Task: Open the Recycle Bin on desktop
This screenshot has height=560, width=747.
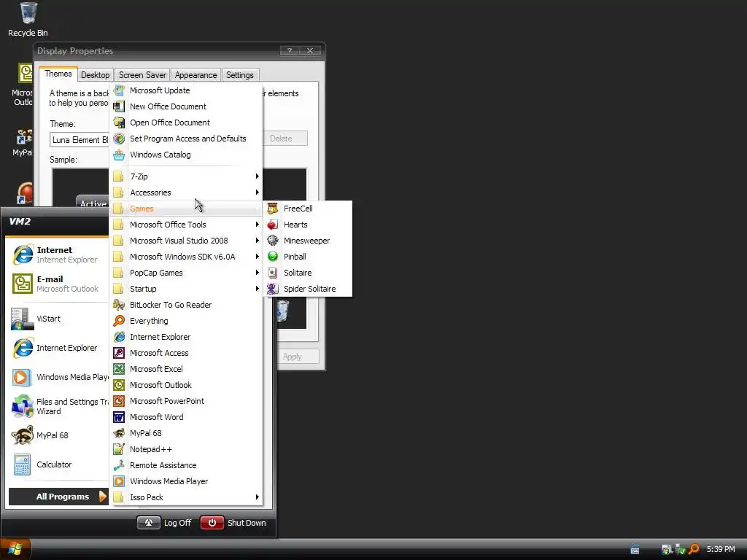Action: click(28, 19)
